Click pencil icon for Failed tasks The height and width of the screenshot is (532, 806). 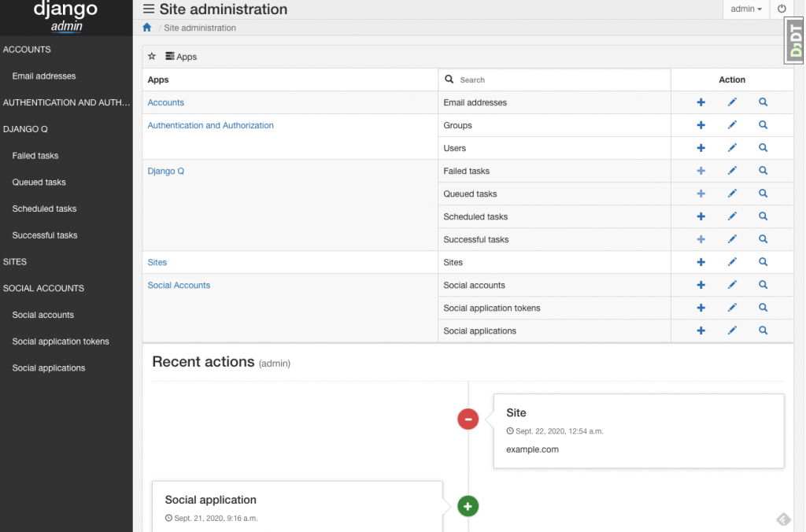(x=732, y=171)
